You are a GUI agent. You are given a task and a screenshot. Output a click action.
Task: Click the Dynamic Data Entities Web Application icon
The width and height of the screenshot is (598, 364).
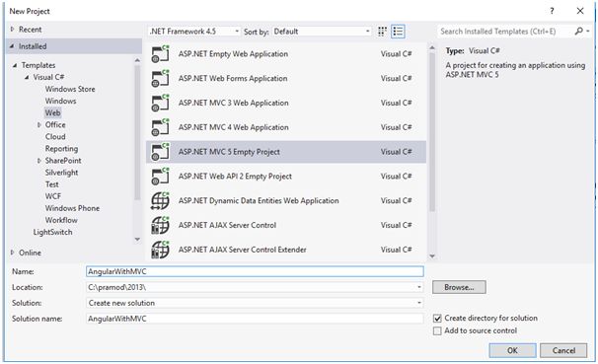click(x=160, y=200)
